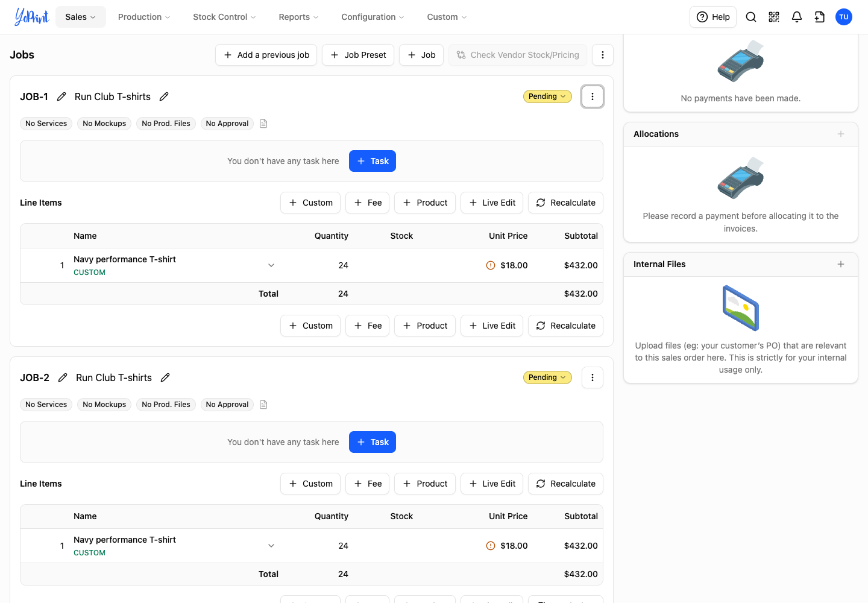Open the Stock Control menu
This screenshot has height=603, width=868.
coord(224,17)
